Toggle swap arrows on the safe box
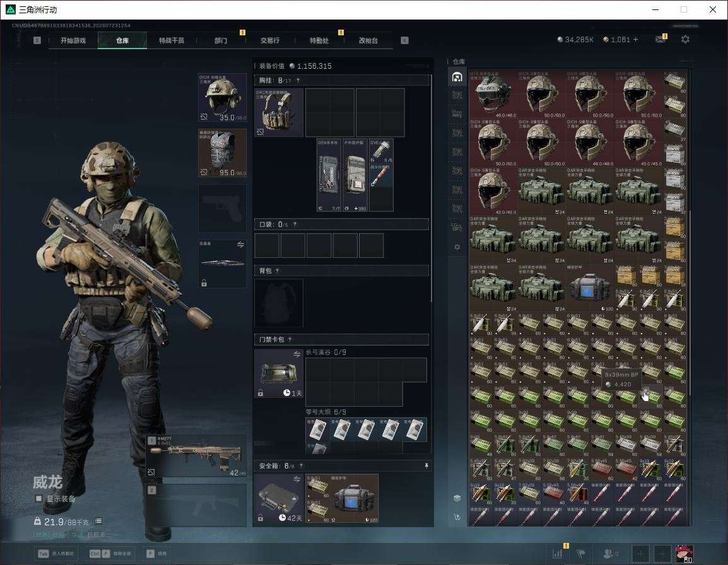The image size is (728, 565). 296,479
